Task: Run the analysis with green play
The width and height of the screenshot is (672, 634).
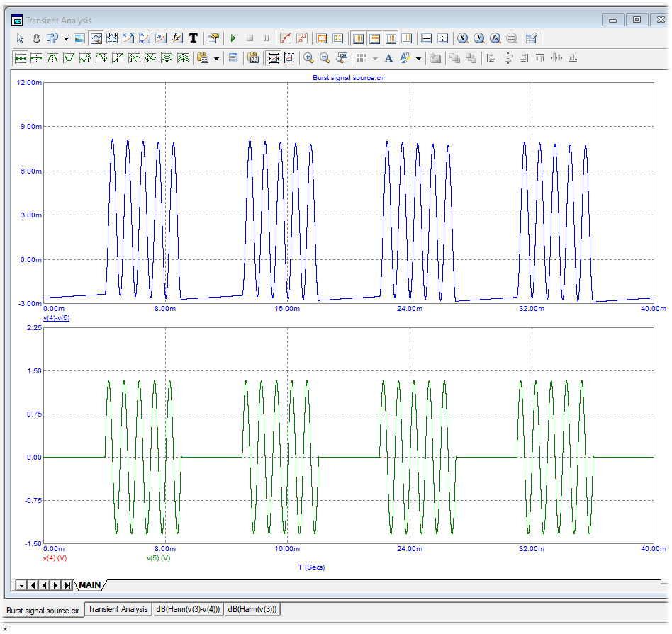Action: click(233, 38)
